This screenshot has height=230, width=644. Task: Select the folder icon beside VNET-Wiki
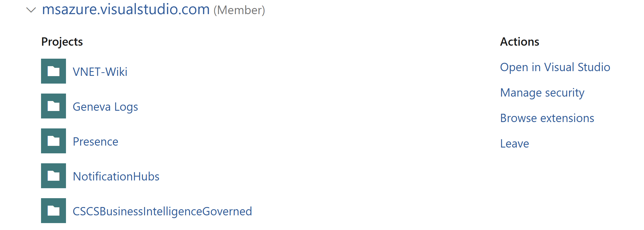53,71
